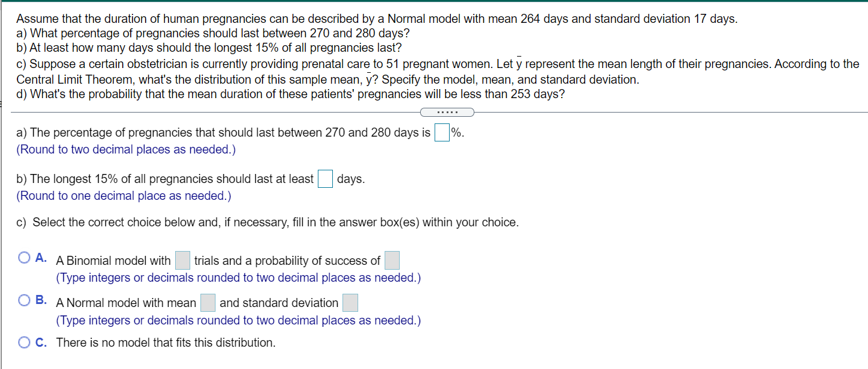Click the rounding instructions under choice A
This screenshot has width=868, height=369.
coord(238,278)
